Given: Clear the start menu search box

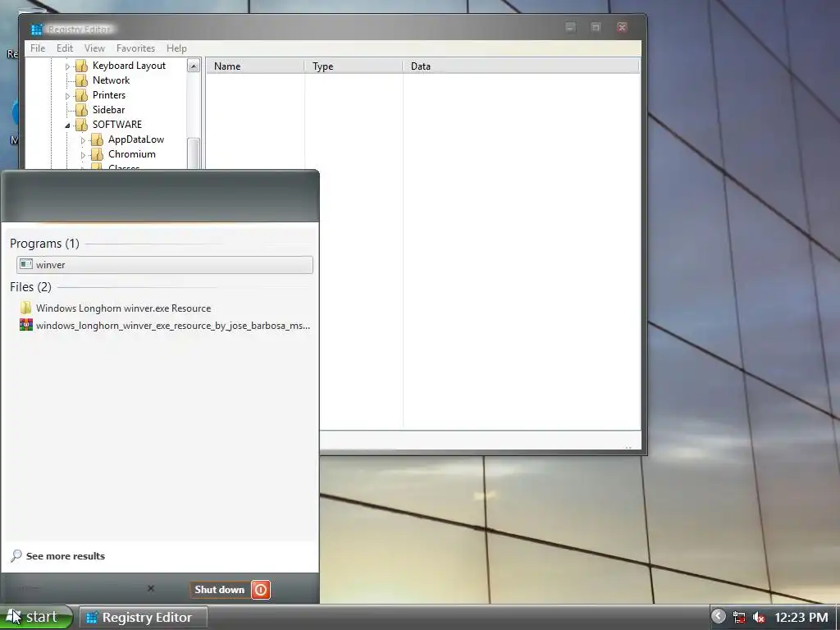Looking at the screenshot, I should pos(151,588).
